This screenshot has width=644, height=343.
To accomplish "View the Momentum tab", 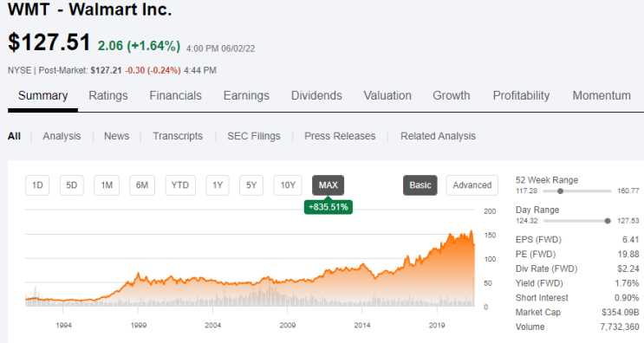I will (x=602, y=95).
